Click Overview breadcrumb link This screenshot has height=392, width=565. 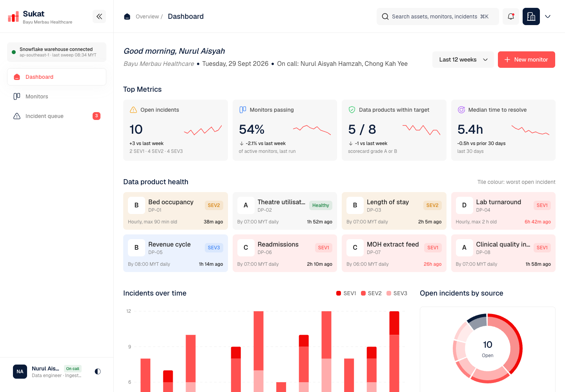click(x=147, y=16)
